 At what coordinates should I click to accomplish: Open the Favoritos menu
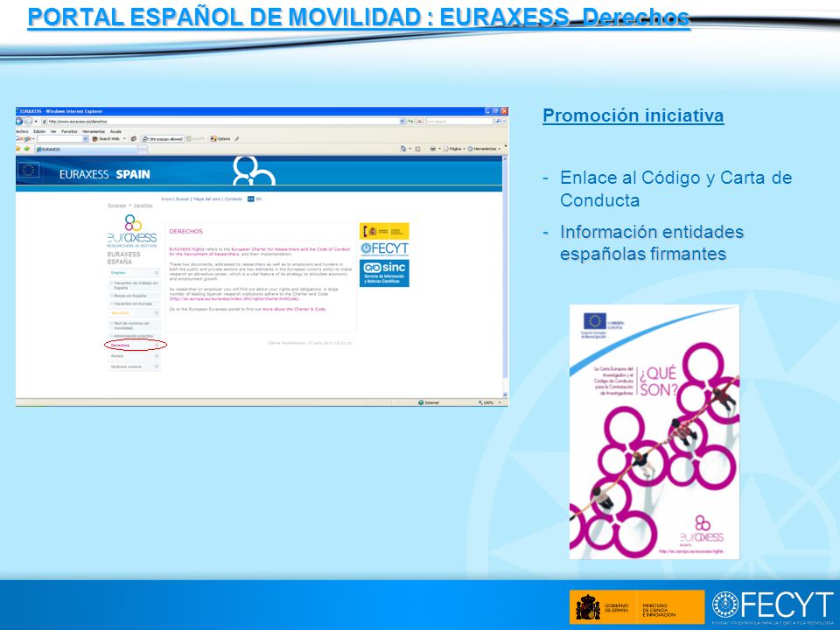click(x=69, y=131)
